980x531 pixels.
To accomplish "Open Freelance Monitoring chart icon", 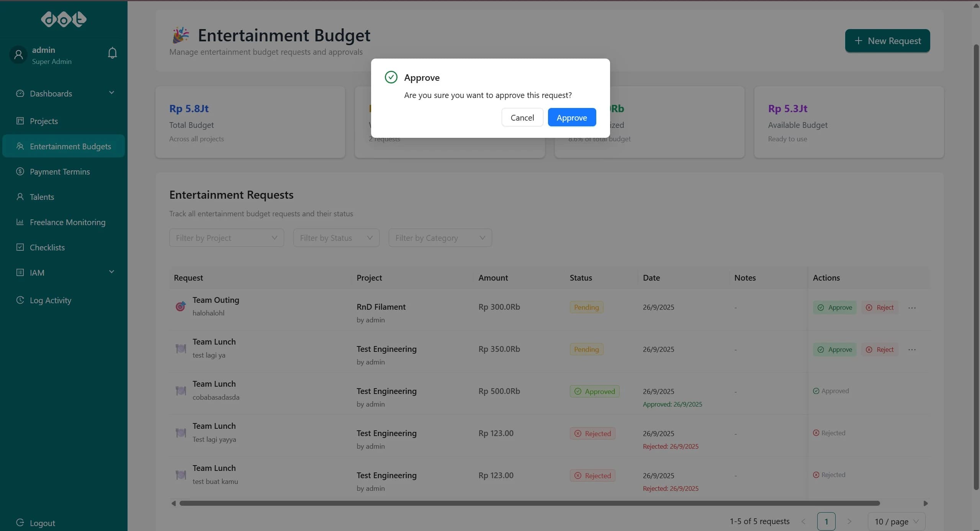I will [x=20, y=222].
